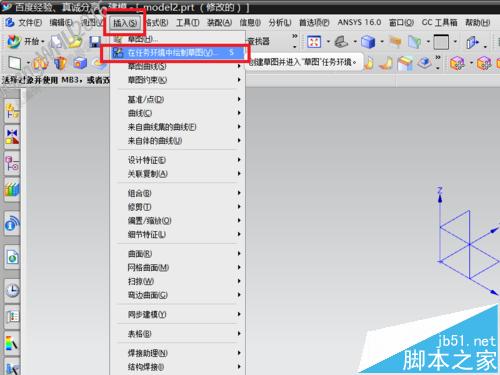Expand the 设计特征(E) submenu
The image size is (500, 375).
[x=178, y=160]
